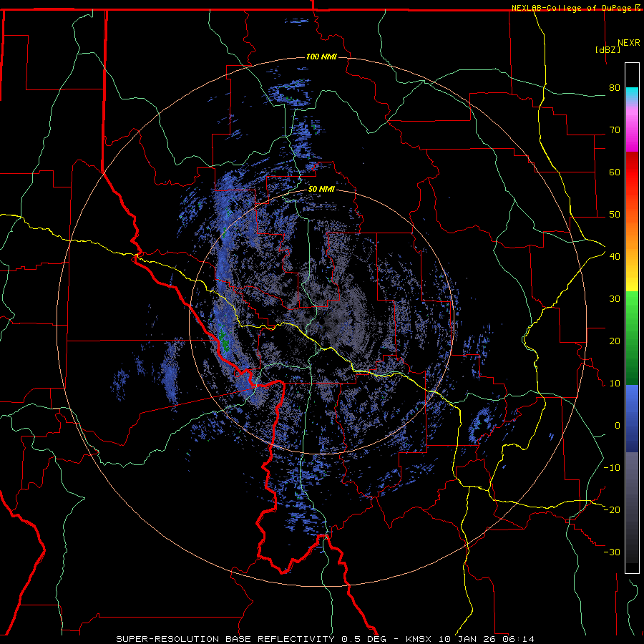Click the 60 dBZ tick label
Image resolution: width=644 pixels, height=644 pixels.
pos(615,172)
